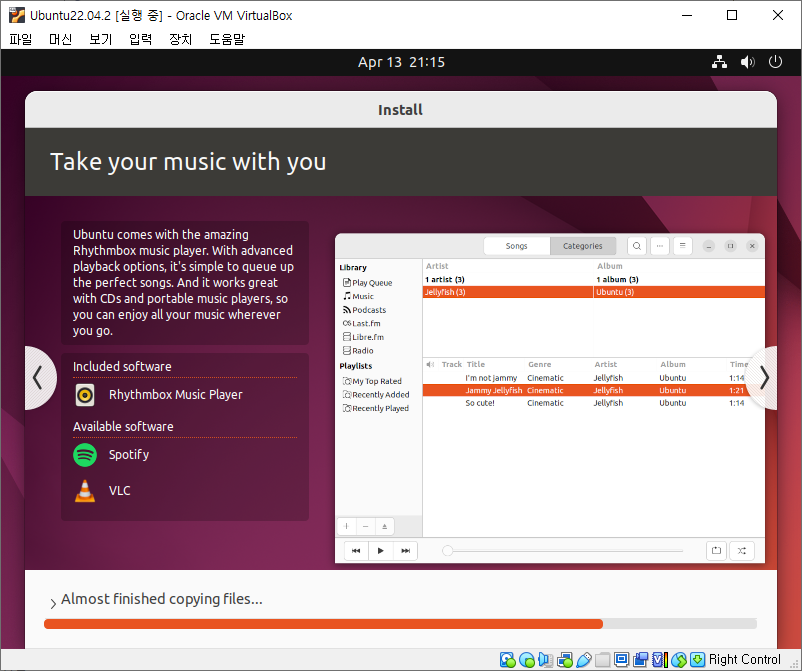Switch to the Categories tab in Rhythmbox
This screenshot has height=671, width=802.
click(583, 246)
